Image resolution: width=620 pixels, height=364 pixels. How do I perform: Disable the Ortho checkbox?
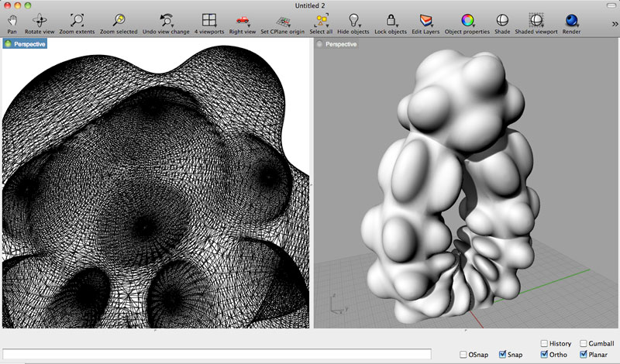click(x=545, y=355)
